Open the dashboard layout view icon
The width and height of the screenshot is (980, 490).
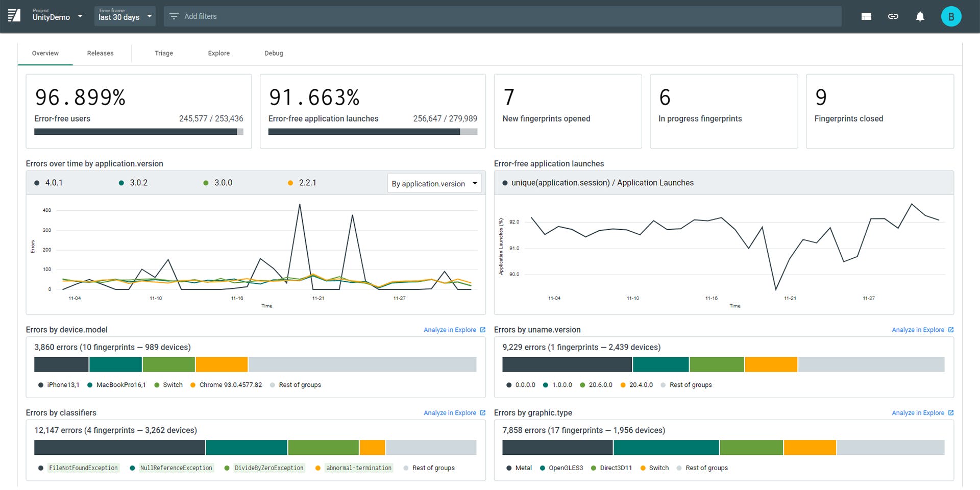[866, 16]
